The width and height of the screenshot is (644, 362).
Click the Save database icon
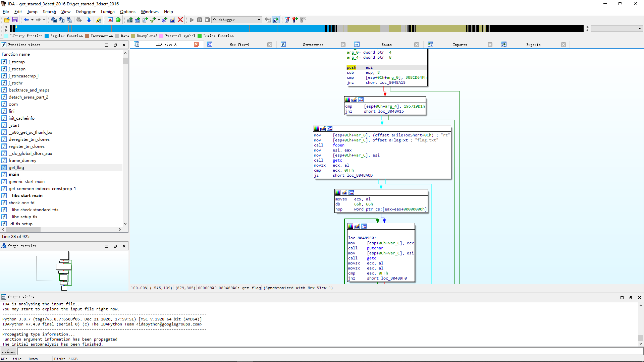point(15,20)
